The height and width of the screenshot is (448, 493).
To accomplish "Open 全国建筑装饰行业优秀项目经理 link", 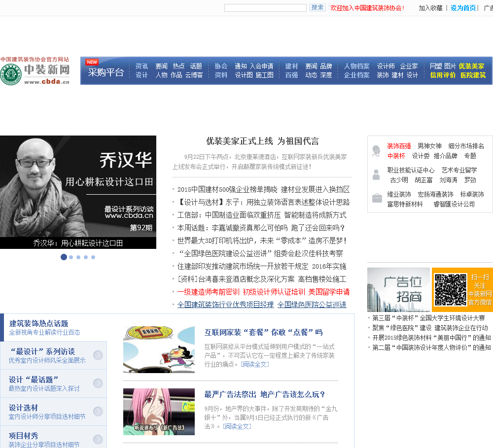I will (x=225, y=305).
